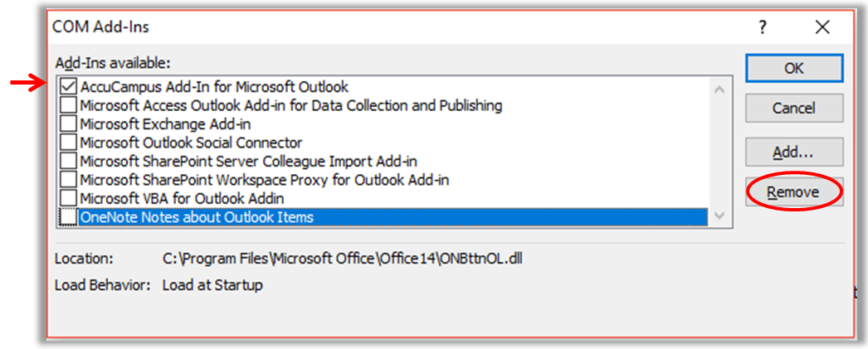Viewport: 868px width, 349px height.
Task: Select 'Microsoft SharePoint Server Colleague Import Add-in' entry
Action: [x=249, y=162]
